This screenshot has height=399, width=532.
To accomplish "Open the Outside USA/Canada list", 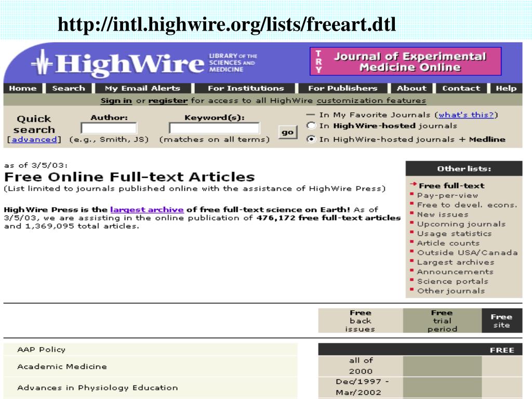I will click(467, 252).
